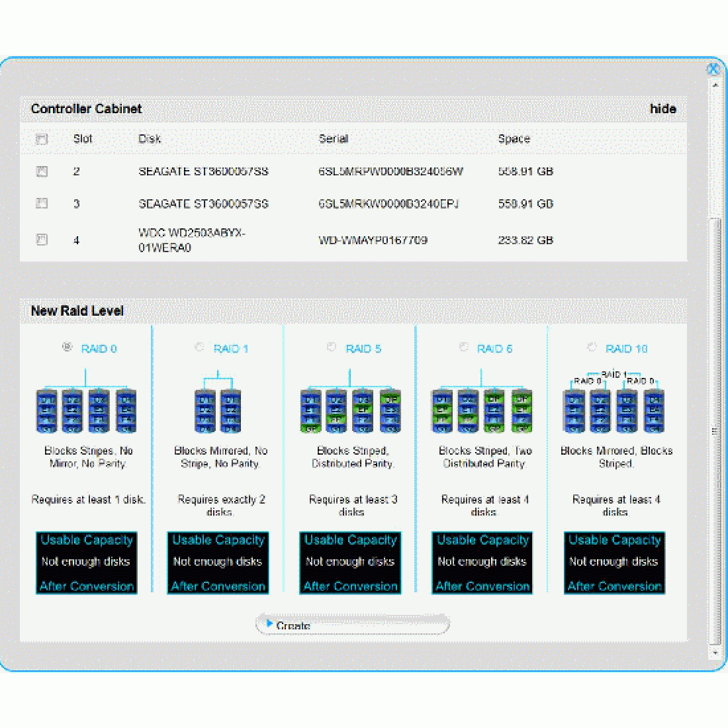The width and height of the screenshot is (728, 728).
Task: Select the RAID 1 radio button
Action: [x=199, y=347]
